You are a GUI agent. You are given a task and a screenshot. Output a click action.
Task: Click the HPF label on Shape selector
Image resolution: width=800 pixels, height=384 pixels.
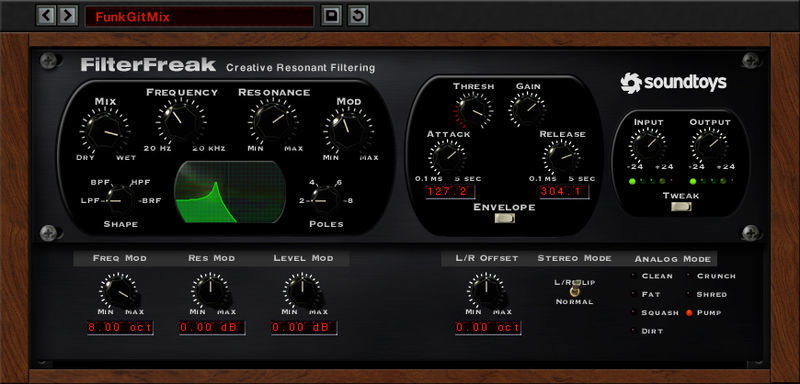click(x=140, y=183)
